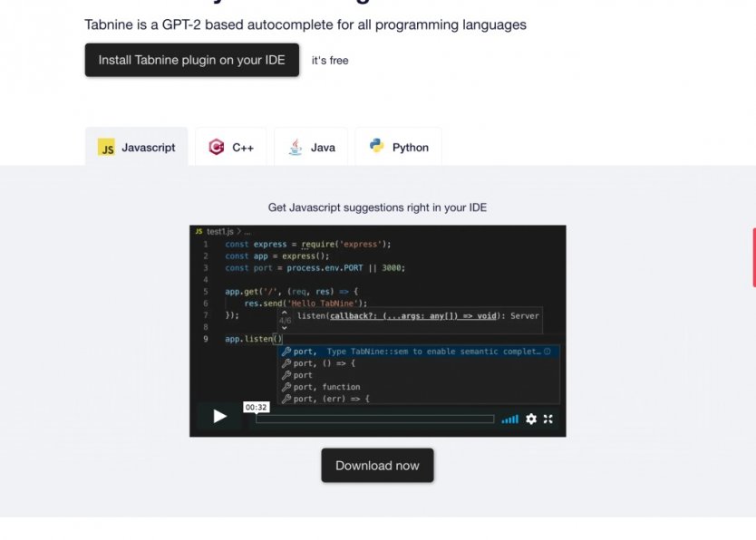Click down chevron below 4/6 signature counter
756x540 pixels.
(x=284, y=328)
